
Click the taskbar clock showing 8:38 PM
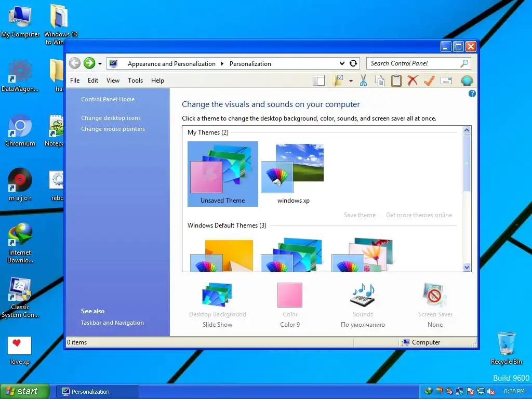point(514,391)
